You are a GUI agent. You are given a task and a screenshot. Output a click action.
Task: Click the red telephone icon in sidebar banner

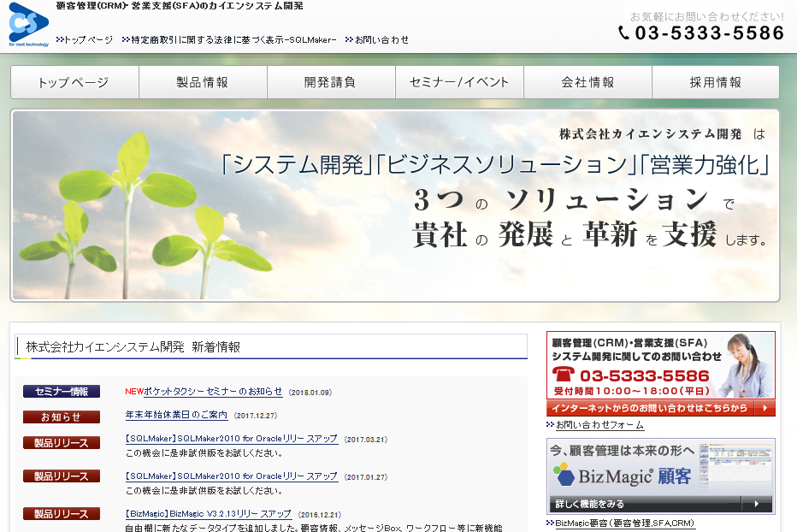tap(564, 375)
